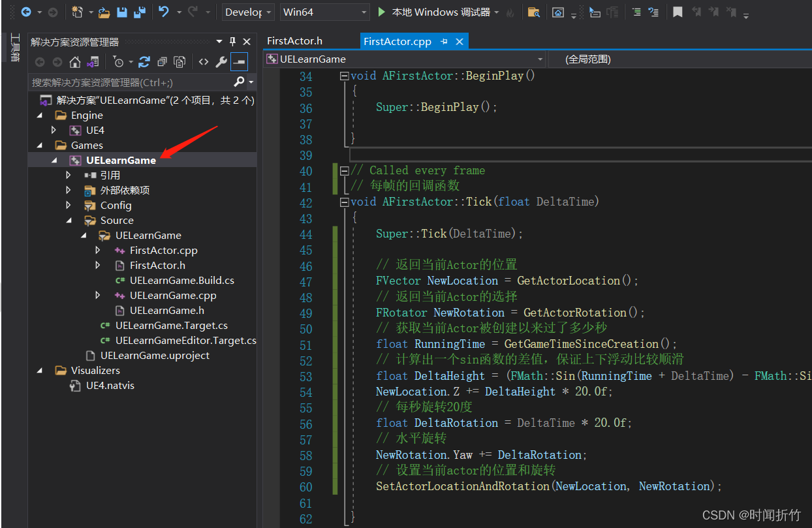
Task: Click the open file folder icon
Action: (x=104, y=12)
